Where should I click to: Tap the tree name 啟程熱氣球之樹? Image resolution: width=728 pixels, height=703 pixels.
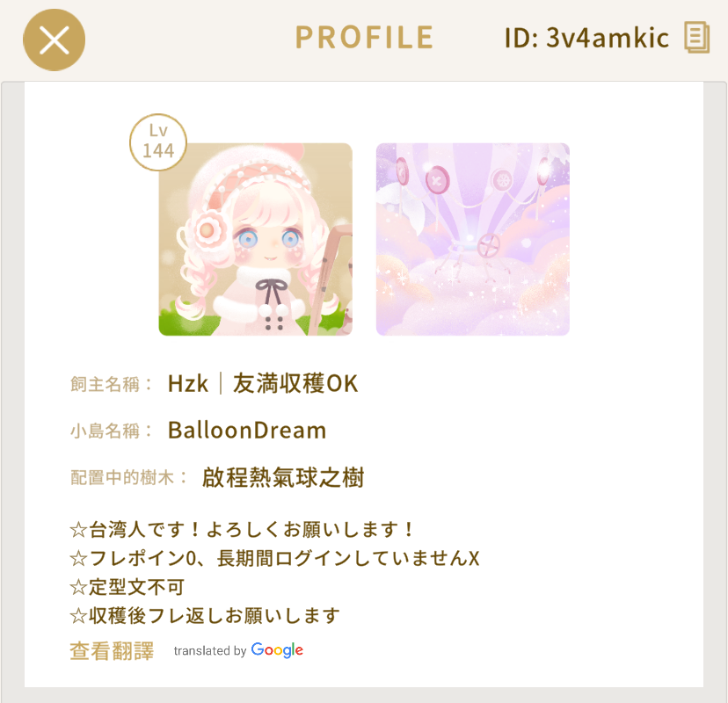click(283, 477)
